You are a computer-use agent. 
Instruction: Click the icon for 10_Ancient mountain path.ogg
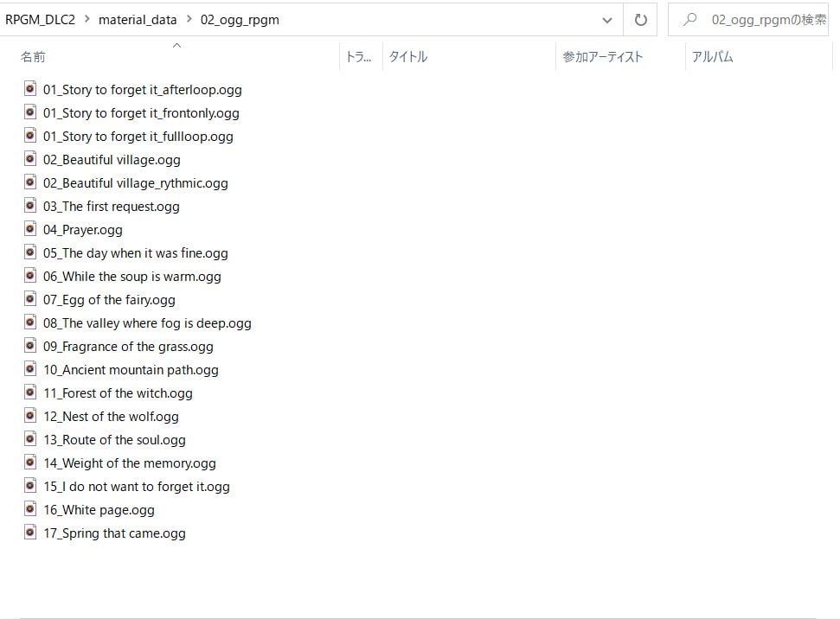click(30, 369)
